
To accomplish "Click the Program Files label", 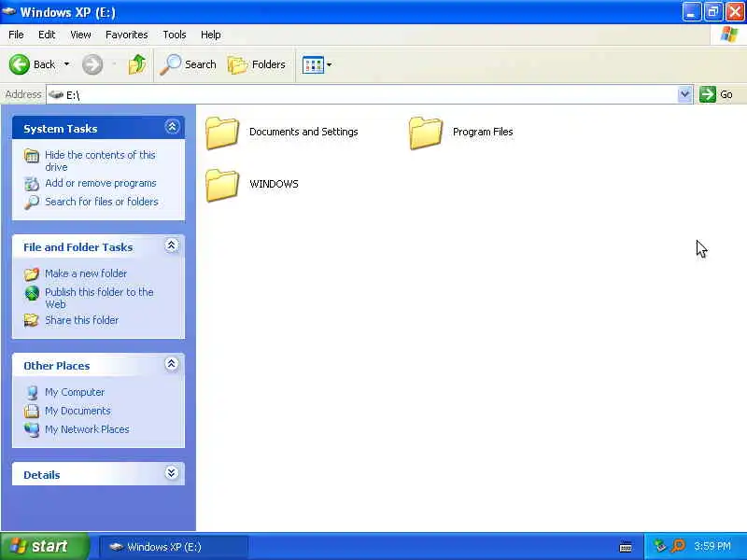I will [x=483, y=132].
